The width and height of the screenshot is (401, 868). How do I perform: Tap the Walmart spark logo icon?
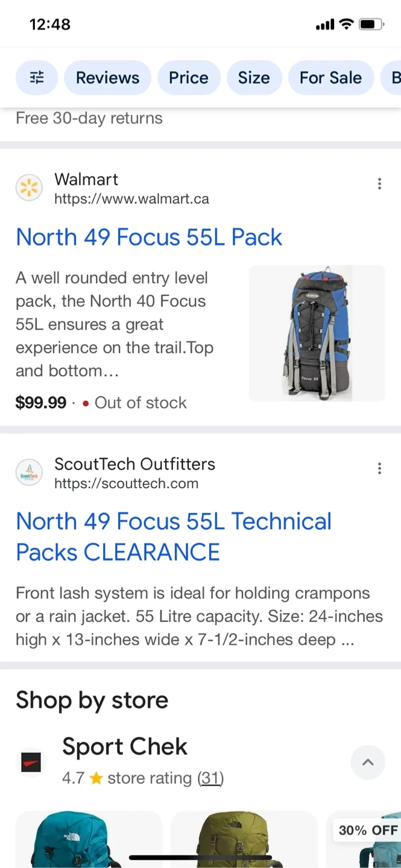click(x=29, y=189)
